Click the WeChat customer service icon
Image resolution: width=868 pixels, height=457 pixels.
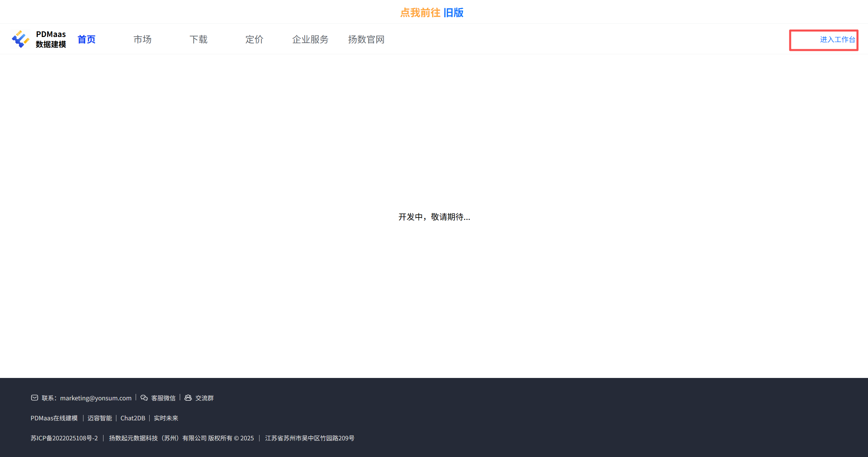[144, 398]
